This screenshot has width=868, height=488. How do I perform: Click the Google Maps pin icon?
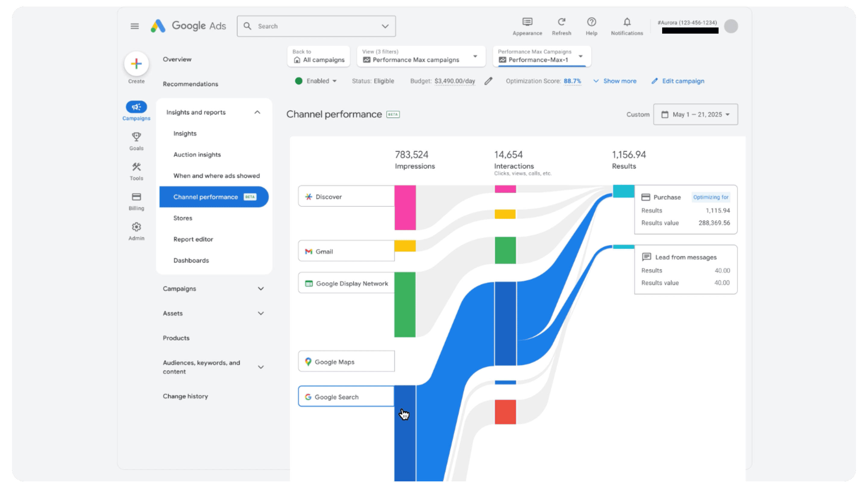click(x=308, y=362)
